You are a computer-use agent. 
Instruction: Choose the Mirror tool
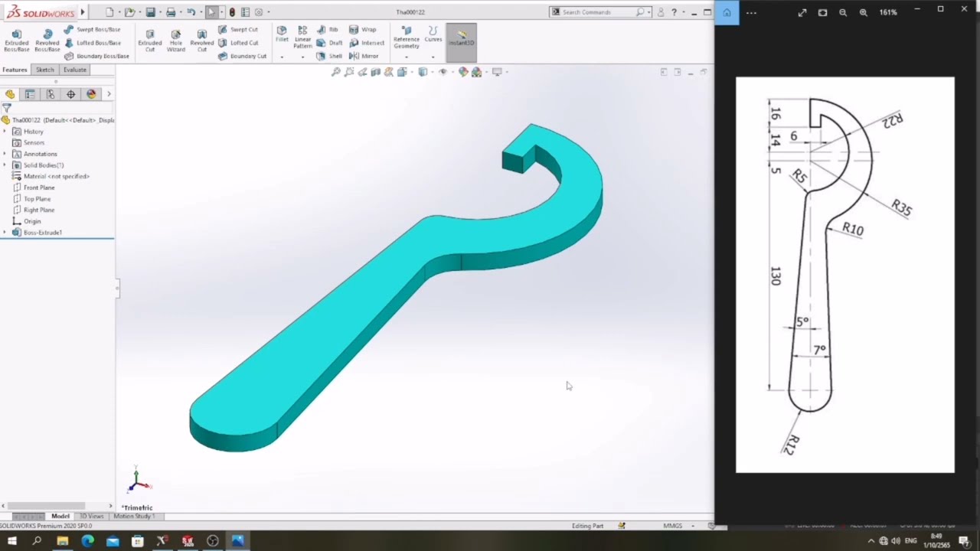tap(364, 56)
